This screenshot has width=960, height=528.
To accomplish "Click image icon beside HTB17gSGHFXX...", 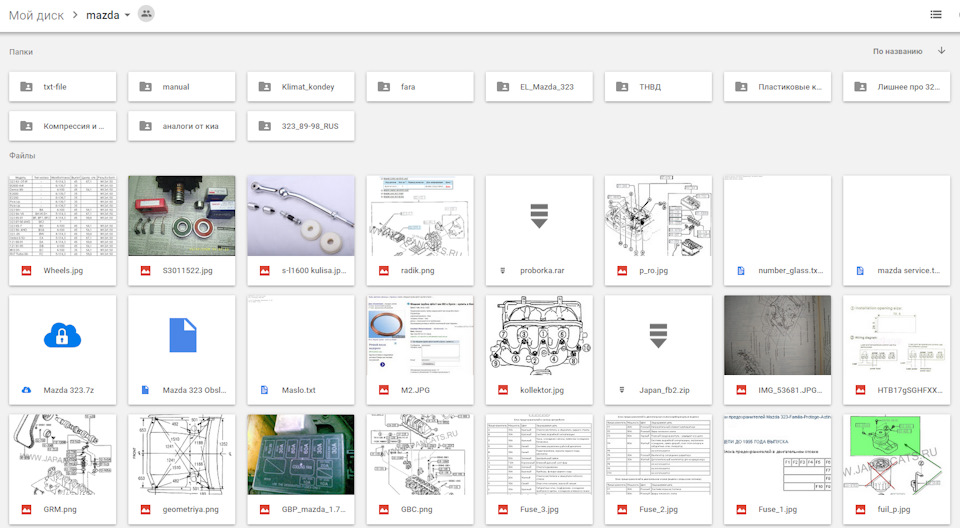I will [x=860, y=390].
